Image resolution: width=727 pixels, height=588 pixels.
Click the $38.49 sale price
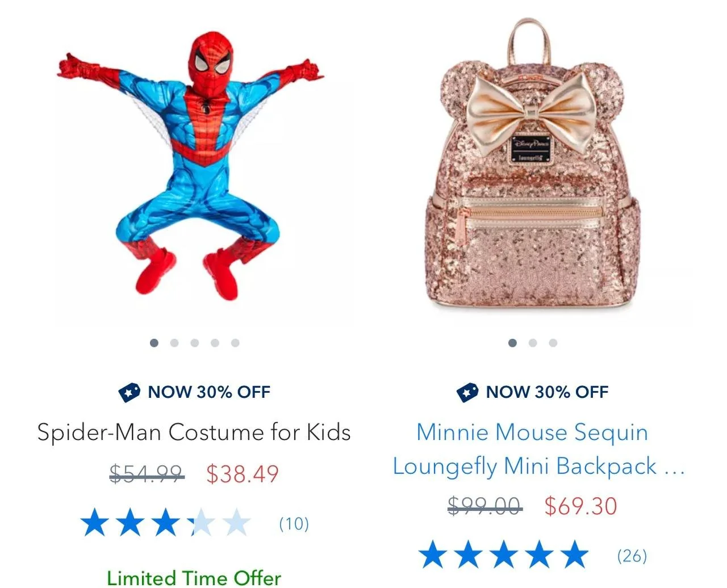tap(243, 474)
